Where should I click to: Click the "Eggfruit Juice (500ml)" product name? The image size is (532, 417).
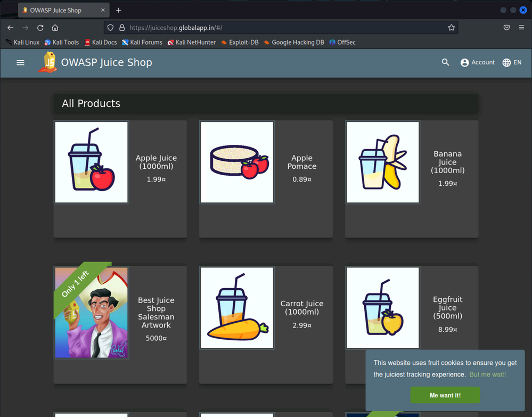pyautogui.click(x=447, y=307)
